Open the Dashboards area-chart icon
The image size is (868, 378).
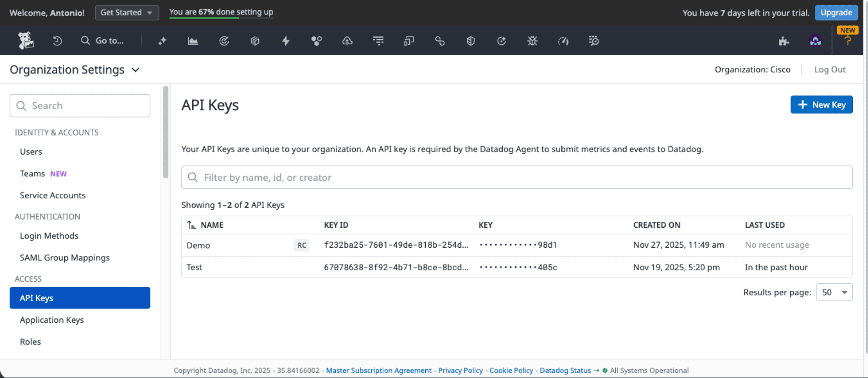tap(193, 41)
